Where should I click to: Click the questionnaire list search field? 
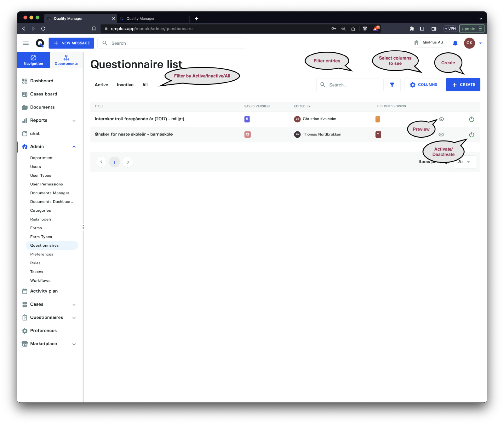351,85
